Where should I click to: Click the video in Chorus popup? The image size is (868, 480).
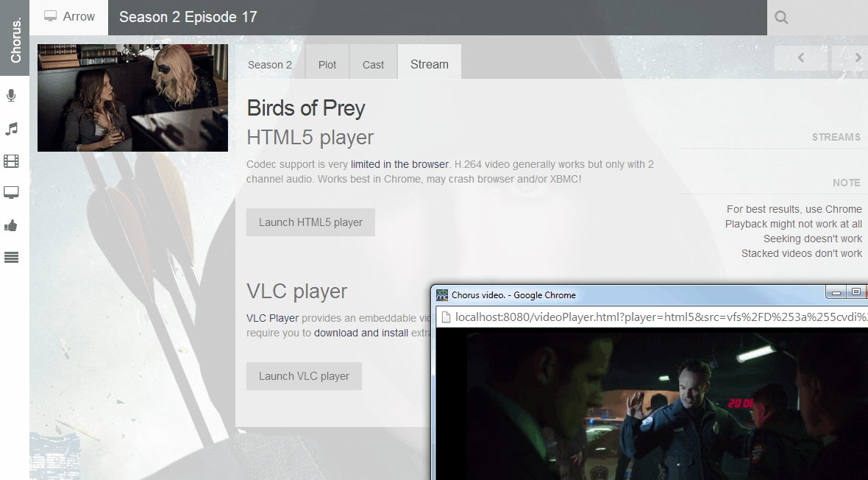pyautogui.click(x=652, y=403)
